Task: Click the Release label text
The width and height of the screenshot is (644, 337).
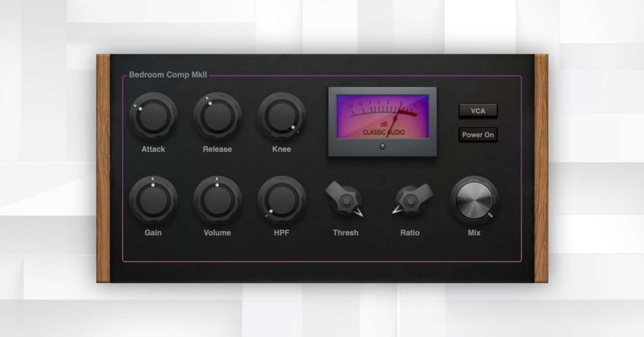Action: coord(217,149)
